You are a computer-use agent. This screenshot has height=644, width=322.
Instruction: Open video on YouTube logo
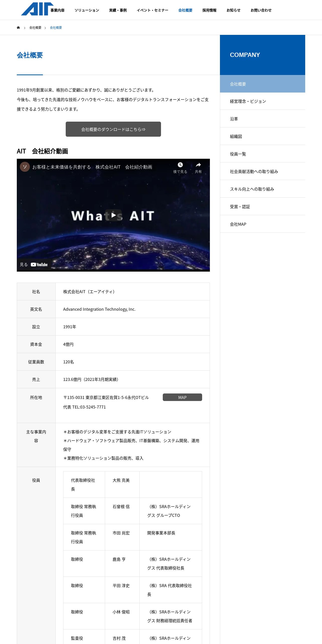tap(39, 265)
